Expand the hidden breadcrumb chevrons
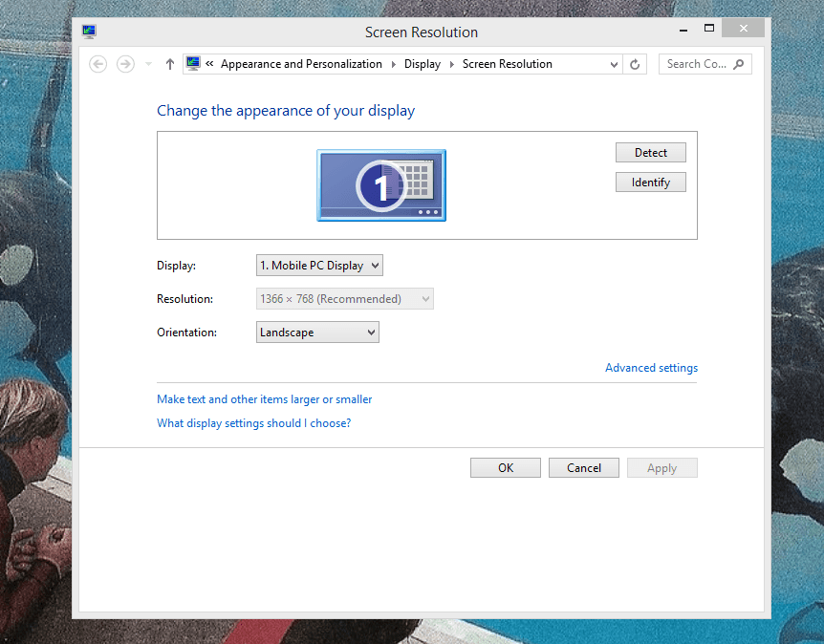The image size is (824, 644). click(x=209, y=64)
